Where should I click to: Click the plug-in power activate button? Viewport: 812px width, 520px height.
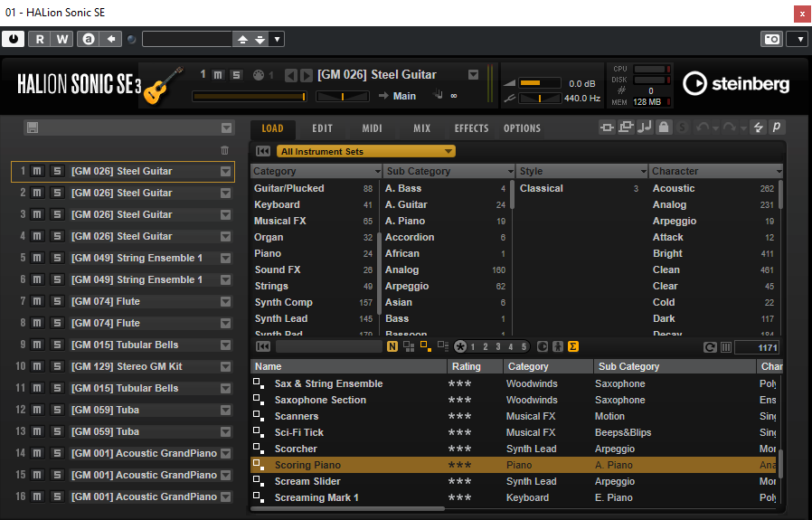pos(13,39)
